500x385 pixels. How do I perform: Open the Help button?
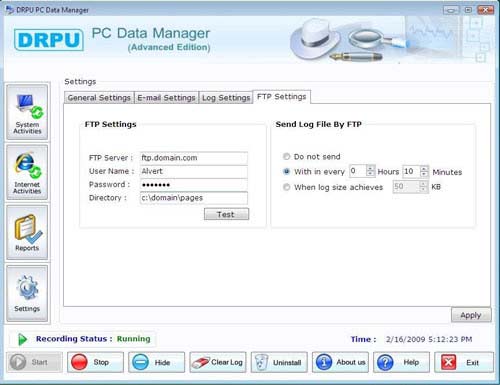click(401, 362)
